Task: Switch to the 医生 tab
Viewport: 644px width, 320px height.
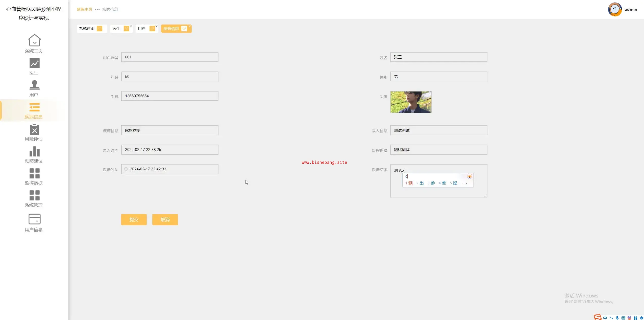Action: pos(116,29)
